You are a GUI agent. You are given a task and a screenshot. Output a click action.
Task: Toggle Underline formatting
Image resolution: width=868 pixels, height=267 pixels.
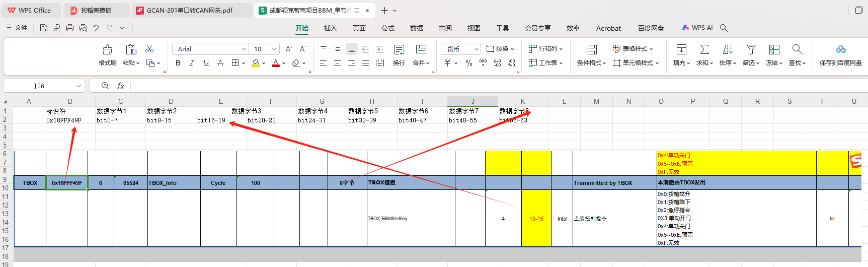(206, 63)
